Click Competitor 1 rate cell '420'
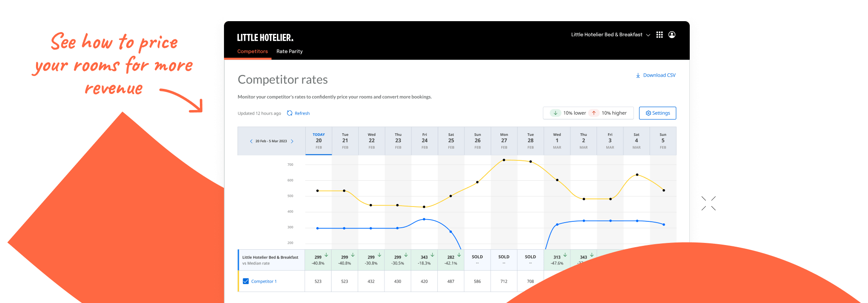 [424, 281]
